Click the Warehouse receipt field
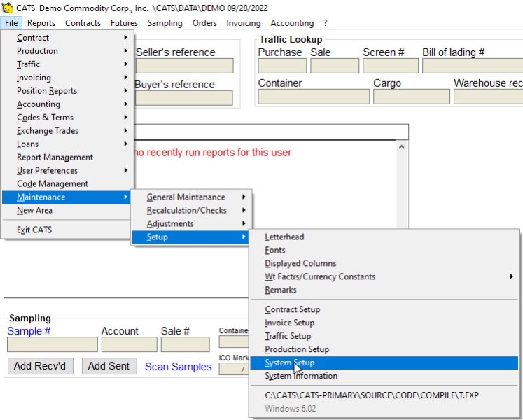 tap(488, 97)
